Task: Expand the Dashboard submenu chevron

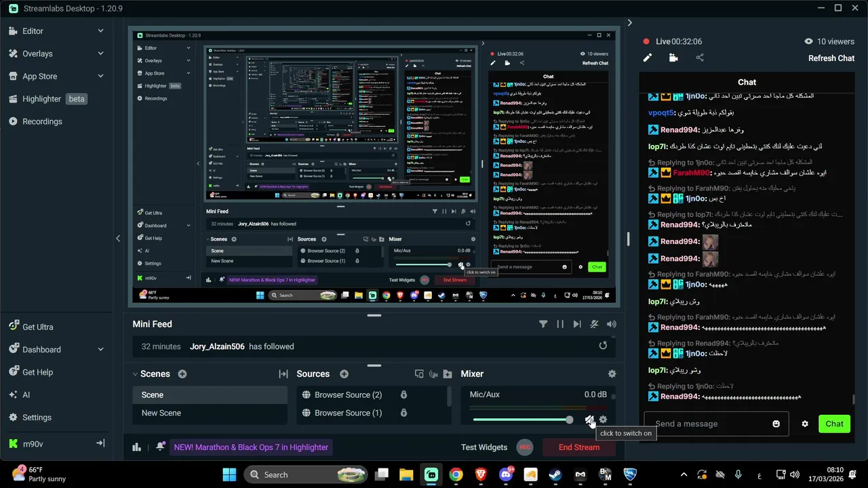Action: [100, 349]
